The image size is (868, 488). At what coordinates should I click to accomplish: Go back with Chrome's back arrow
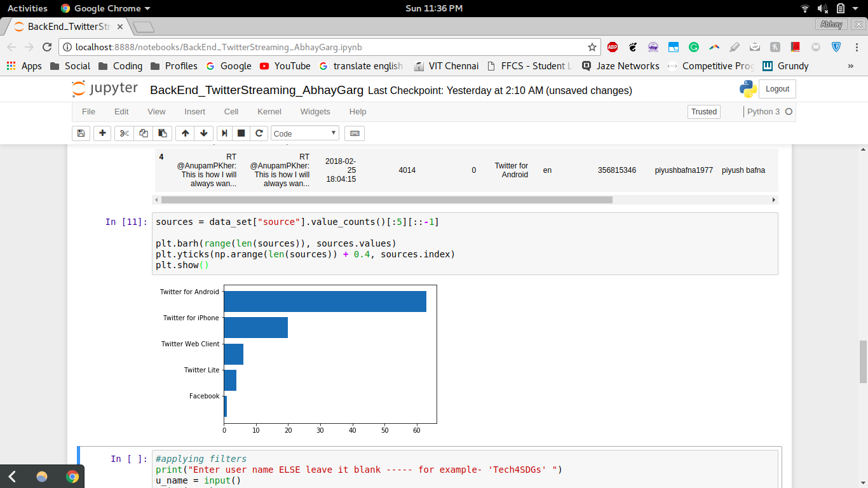tap(11, 47)
